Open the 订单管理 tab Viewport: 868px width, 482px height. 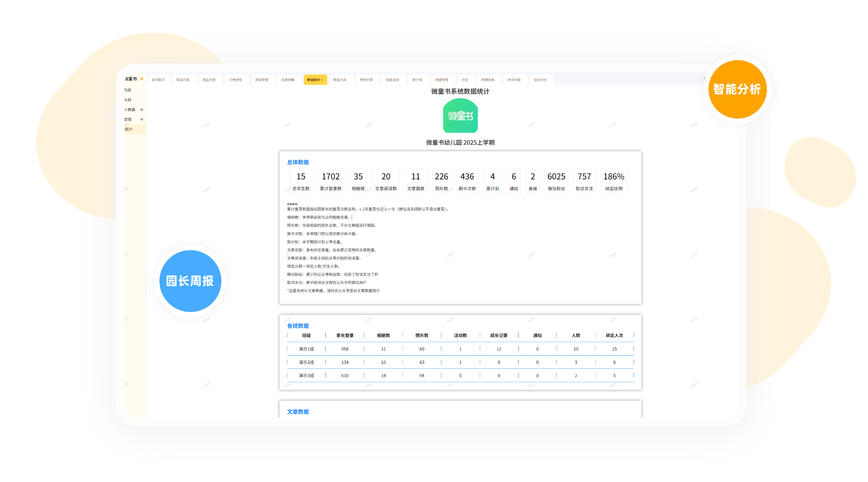(235, 80)
